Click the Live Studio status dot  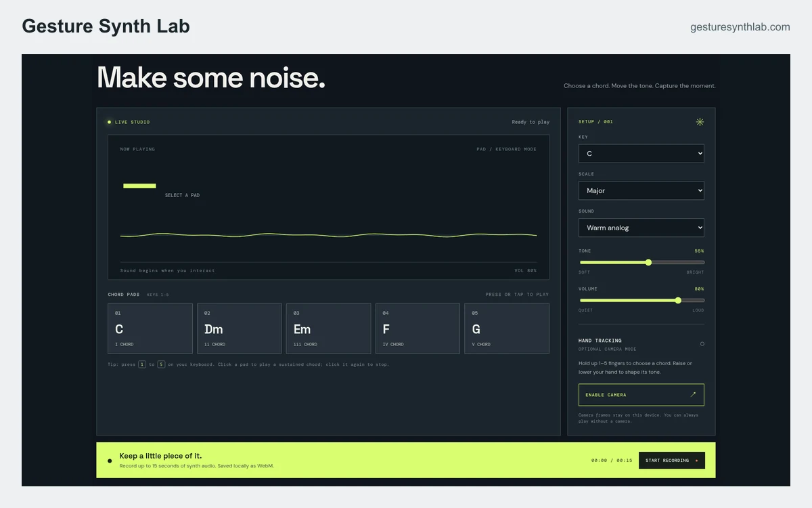109,122
